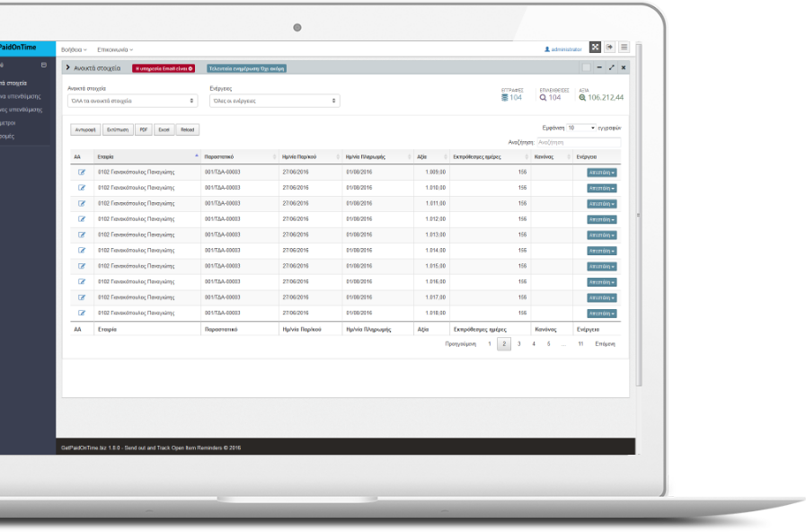Click the logout icon beside administrator
Viewport: 806px width, 532px height.
click(x=609, y=48)
